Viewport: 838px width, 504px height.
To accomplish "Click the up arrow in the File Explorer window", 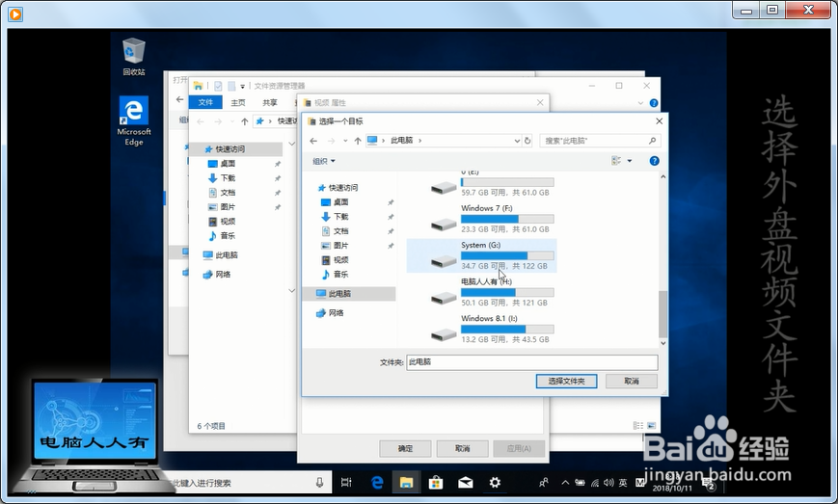I will [245, 121].
